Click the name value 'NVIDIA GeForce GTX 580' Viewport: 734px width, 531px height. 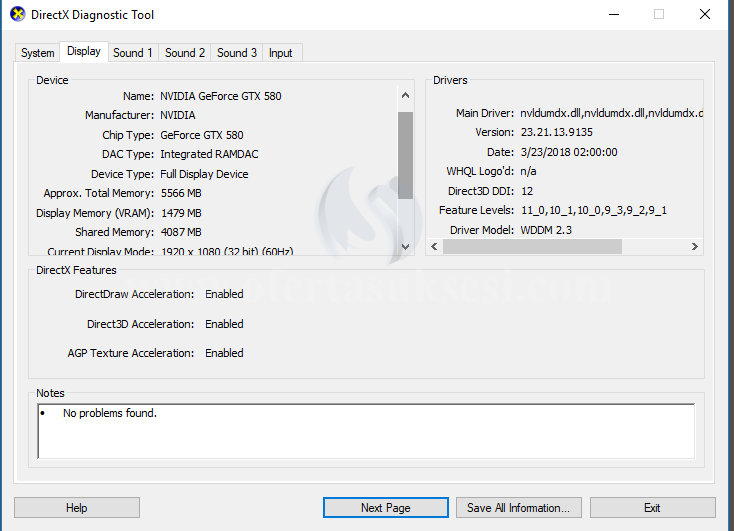click(220, 96)
